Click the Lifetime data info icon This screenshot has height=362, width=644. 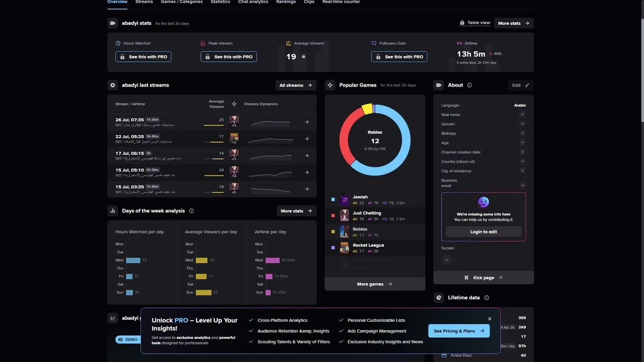coord(487,298)
